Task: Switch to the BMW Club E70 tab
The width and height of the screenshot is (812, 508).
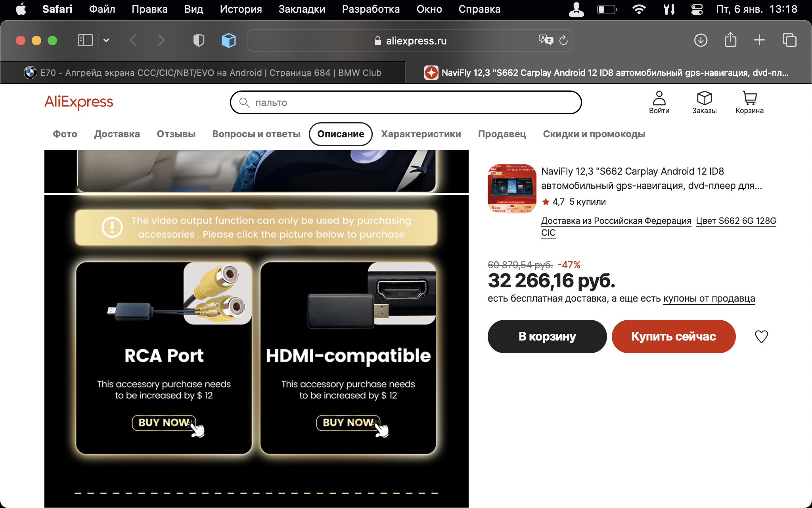Action: (203, 73)
